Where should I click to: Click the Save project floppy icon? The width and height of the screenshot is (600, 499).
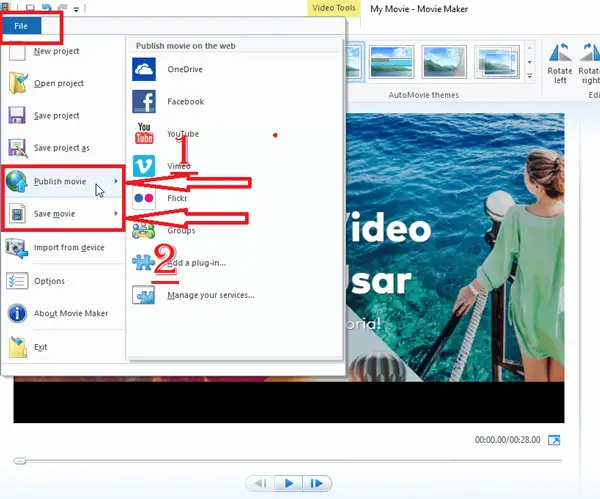click(17, 115)
